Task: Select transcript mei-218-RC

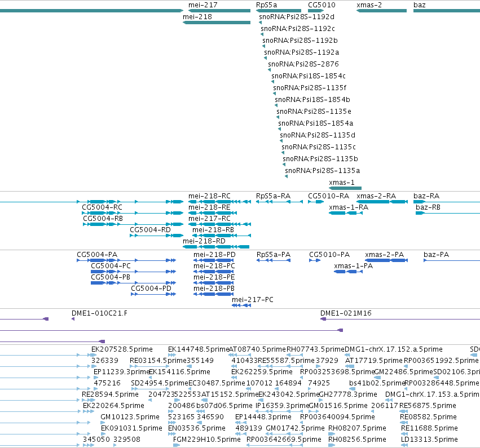Action: [x=209, y=196]
